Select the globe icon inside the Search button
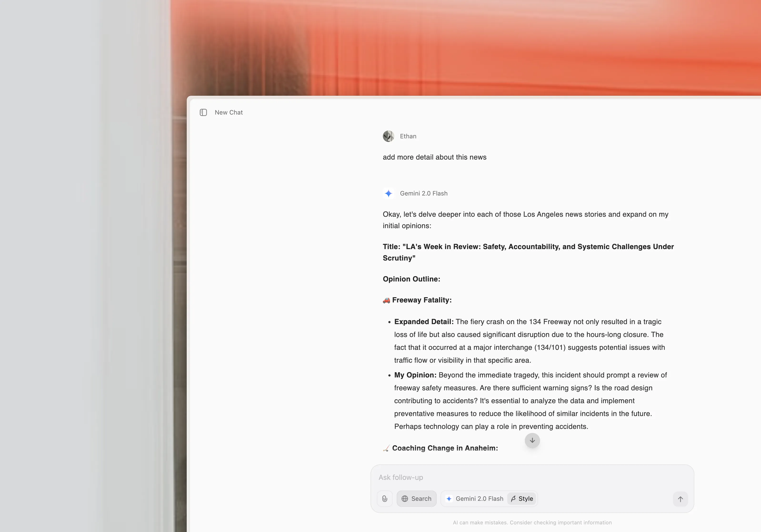The width and height of the screenshot is (761, 532). tap(405, 498)
